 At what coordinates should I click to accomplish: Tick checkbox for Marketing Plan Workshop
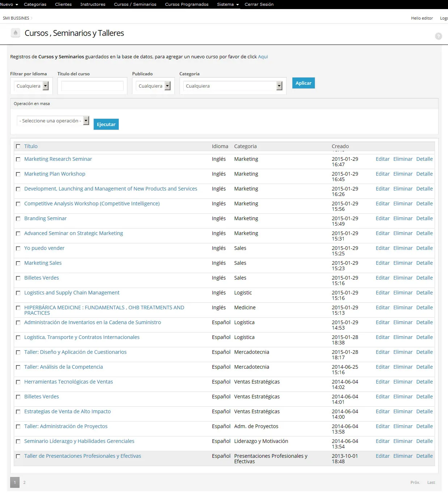(x=18, y=174)
